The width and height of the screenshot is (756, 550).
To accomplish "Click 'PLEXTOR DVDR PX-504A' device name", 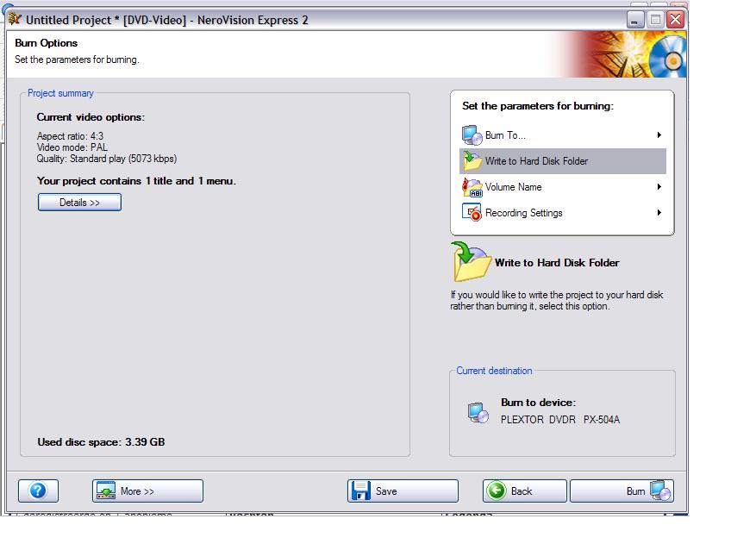I will 560,420.
